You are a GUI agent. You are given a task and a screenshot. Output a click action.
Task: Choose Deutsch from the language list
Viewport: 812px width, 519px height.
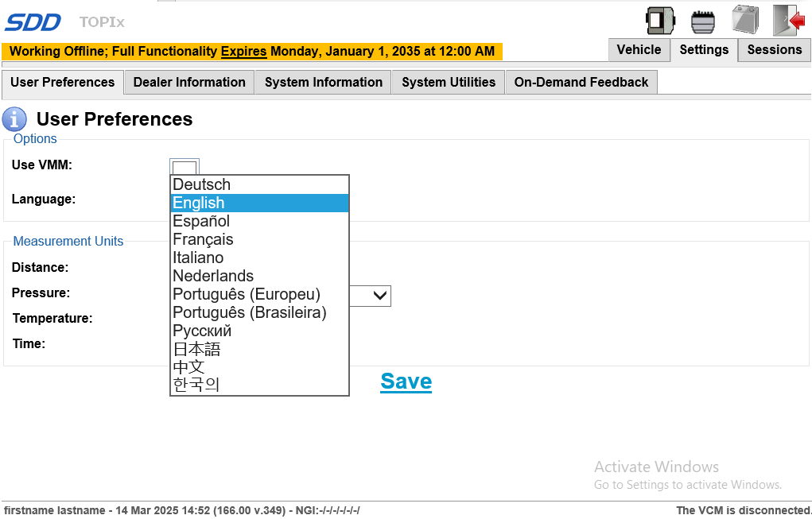pos(202,184)
